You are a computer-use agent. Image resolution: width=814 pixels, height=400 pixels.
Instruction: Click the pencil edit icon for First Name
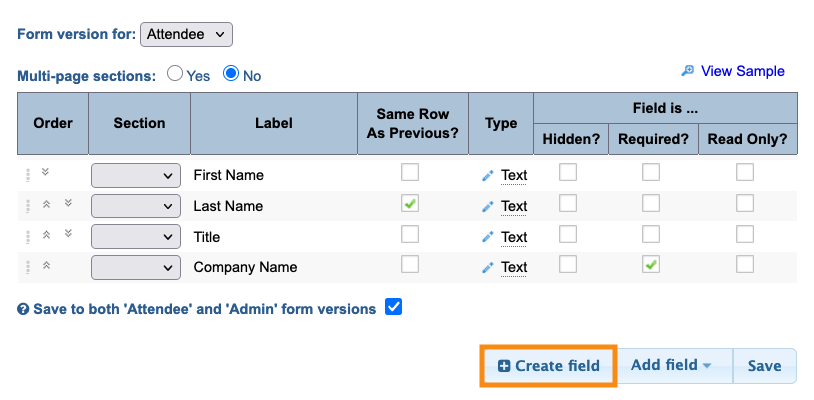488,176
